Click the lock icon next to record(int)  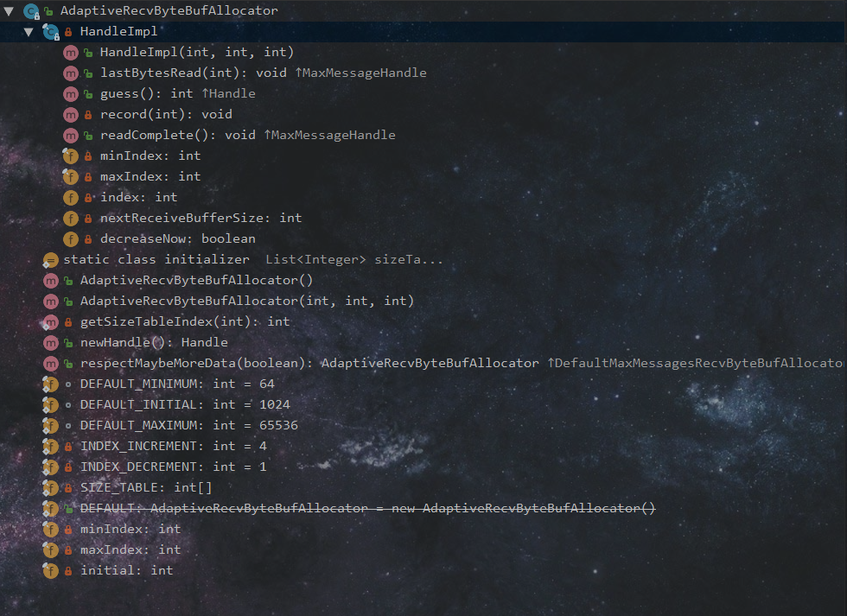click(88, 114)
